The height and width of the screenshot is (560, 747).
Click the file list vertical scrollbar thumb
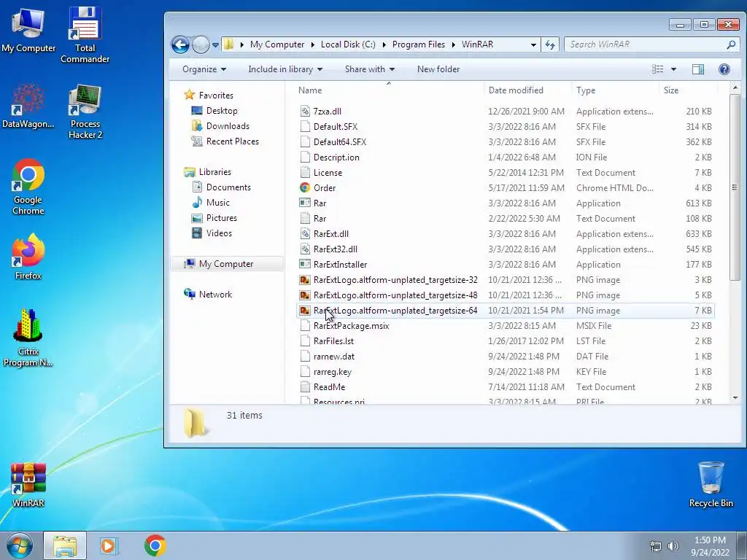click(x=734, y=187)
